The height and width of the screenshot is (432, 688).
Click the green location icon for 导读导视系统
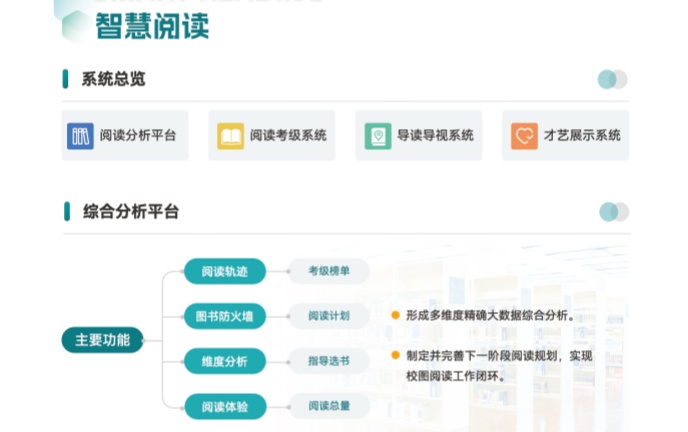click(378, 136)
